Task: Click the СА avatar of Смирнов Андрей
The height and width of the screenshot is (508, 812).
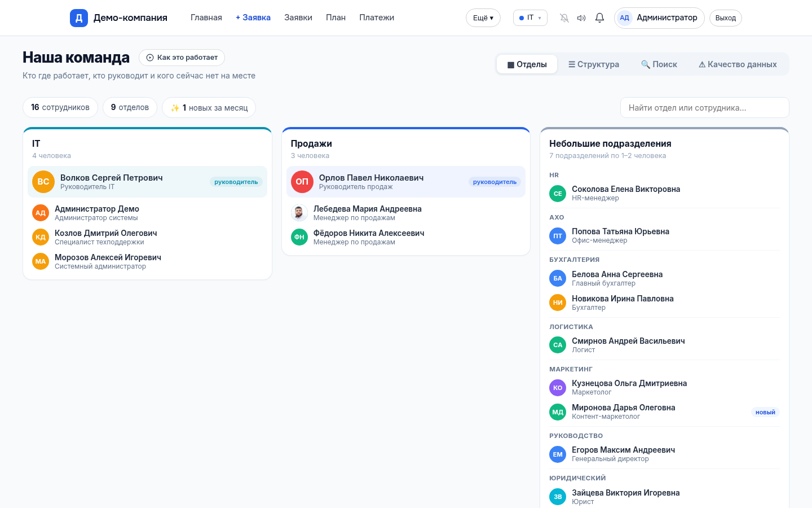Action: tap(558, 345)
